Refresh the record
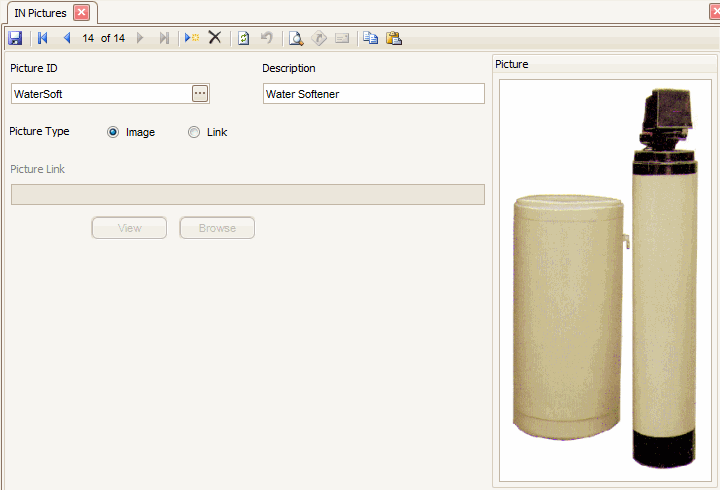720x490 pixels. click(244, 38)
